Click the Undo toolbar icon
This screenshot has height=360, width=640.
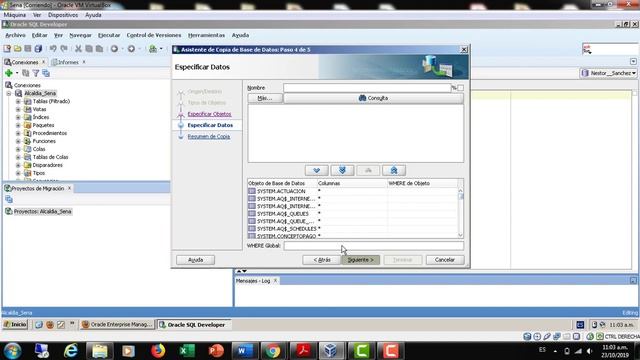(x=53, y=49)
